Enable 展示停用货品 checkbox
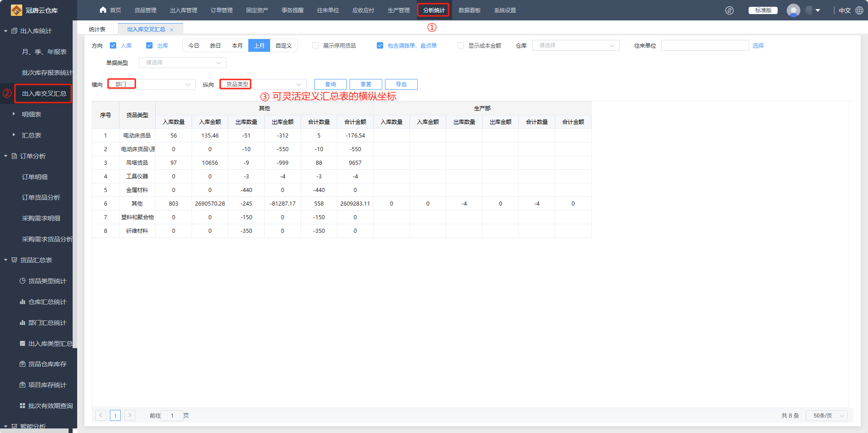Screen dimensions: 868x433 pyautogui.click(x=316, y=45)
